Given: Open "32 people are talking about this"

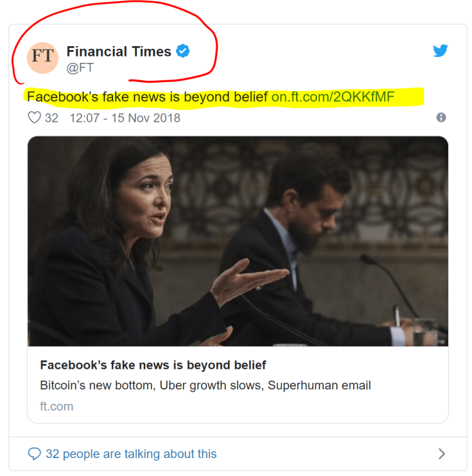Looking at the screenshot, I should pyautogui.click(x=131, y=454).
